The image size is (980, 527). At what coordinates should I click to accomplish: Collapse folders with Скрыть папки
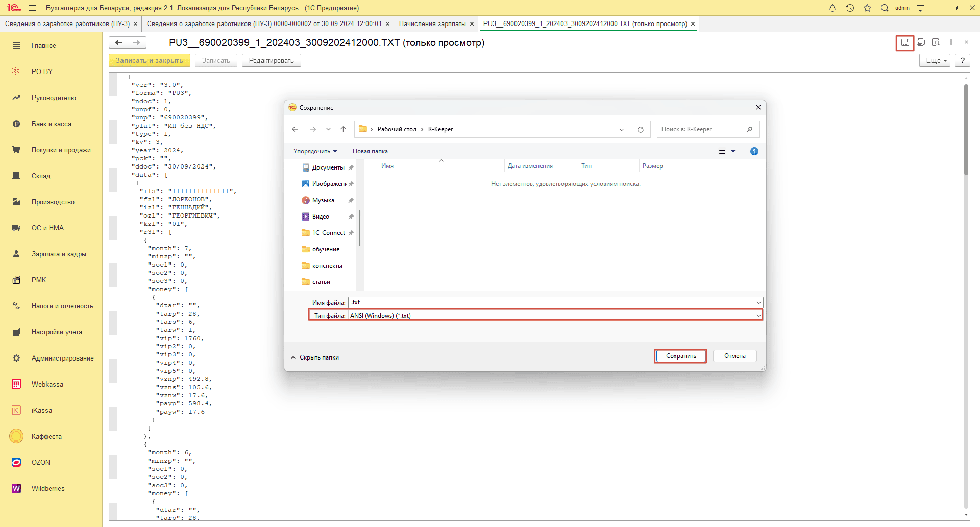[315, 357]
